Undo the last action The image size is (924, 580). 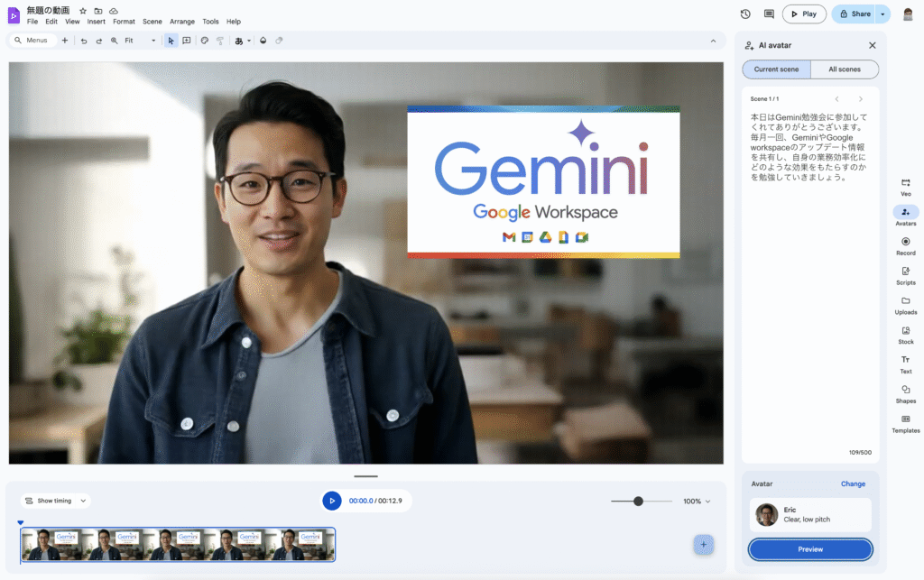84,41
